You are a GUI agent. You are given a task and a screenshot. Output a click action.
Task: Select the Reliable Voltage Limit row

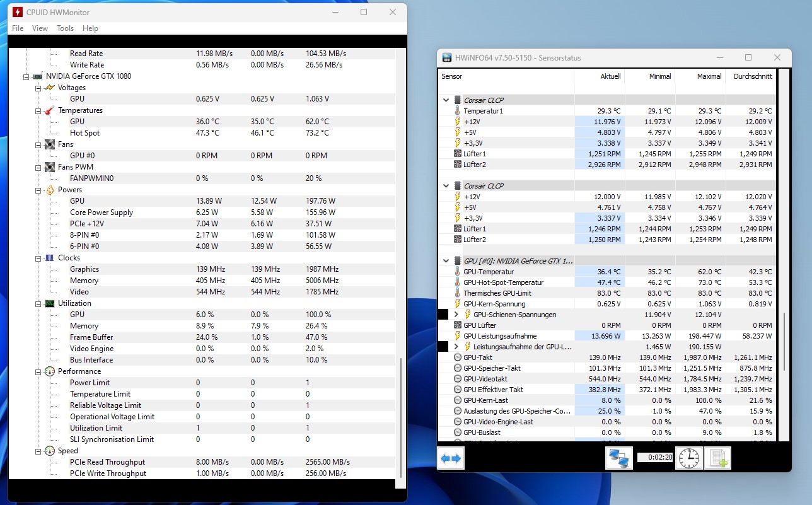point(231,405)
